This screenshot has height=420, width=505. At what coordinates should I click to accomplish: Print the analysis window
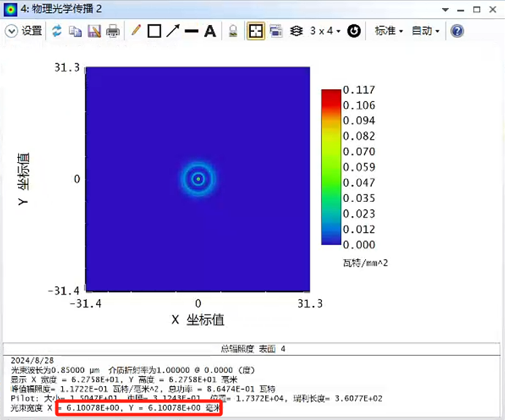[113, 31]
